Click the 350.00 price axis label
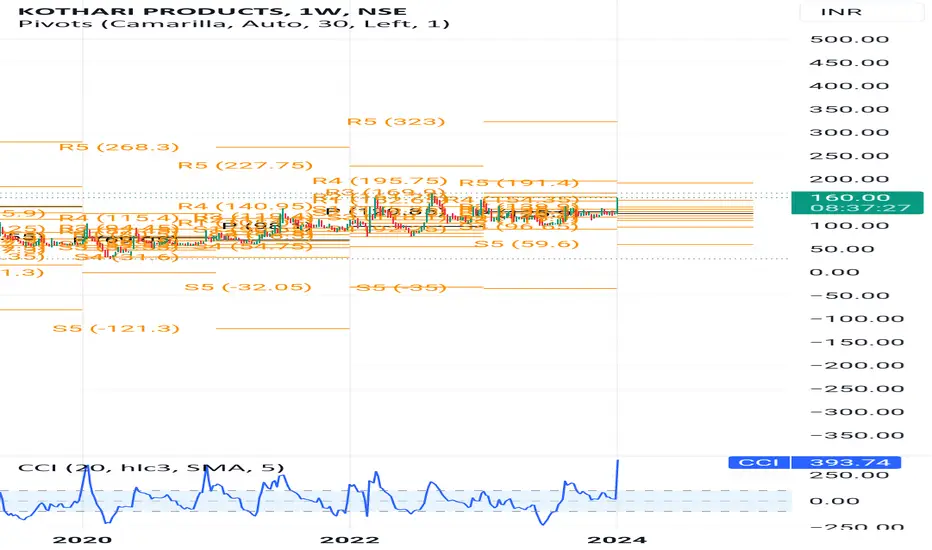This screenshot has width=932, height=550. (x=849, y=109)
